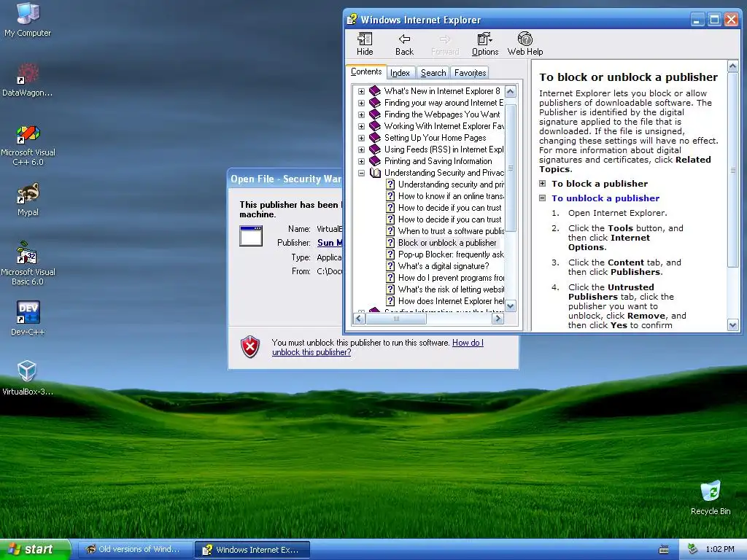This screenshot has width=747, height=560.
Task: Click the 1:02 PM system clock
Action: point(720,550)
